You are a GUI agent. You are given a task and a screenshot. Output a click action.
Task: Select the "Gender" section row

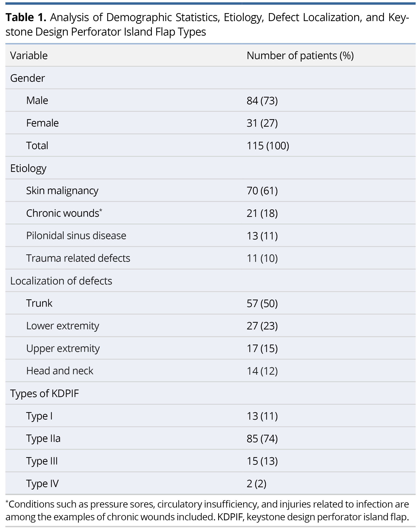[27, 78]
